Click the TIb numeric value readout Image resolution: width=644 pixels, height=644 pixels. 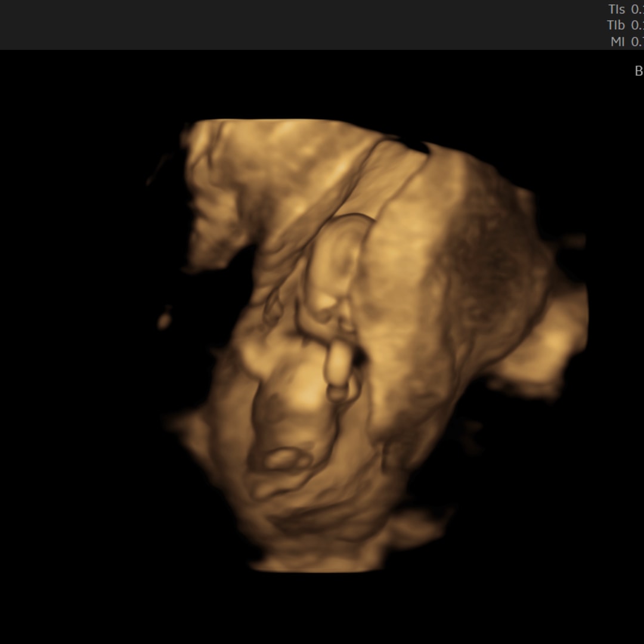[637, 25]
